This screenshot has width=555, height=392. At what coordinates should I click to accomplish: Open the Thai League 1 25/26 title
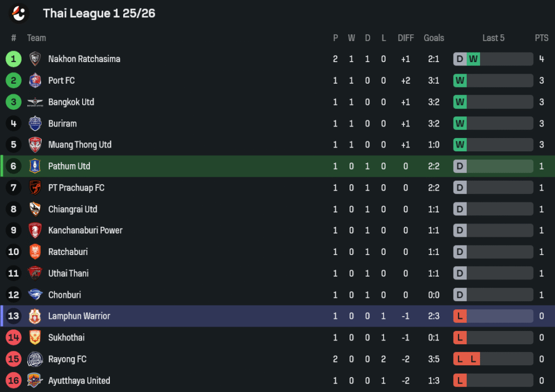click(99, 13)
